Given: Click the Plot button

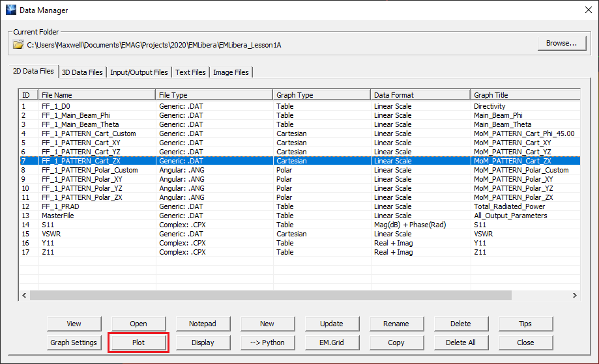Looking at the screenshot, I should click(138, 343).
